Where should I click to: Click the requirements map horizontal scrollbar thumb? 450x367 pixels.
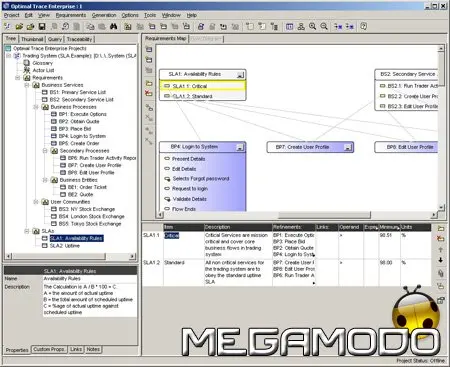[324, 215]
